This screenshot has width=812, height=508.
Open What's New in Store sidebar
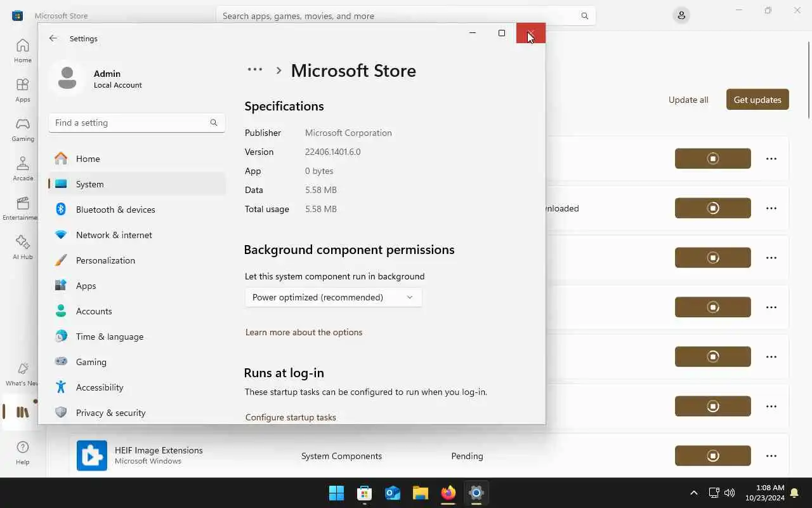(x=22, y=374)
